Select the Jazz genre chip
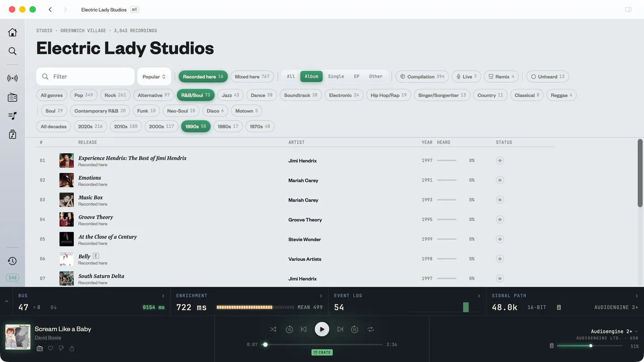644x362 pixels. coord(230,95)
